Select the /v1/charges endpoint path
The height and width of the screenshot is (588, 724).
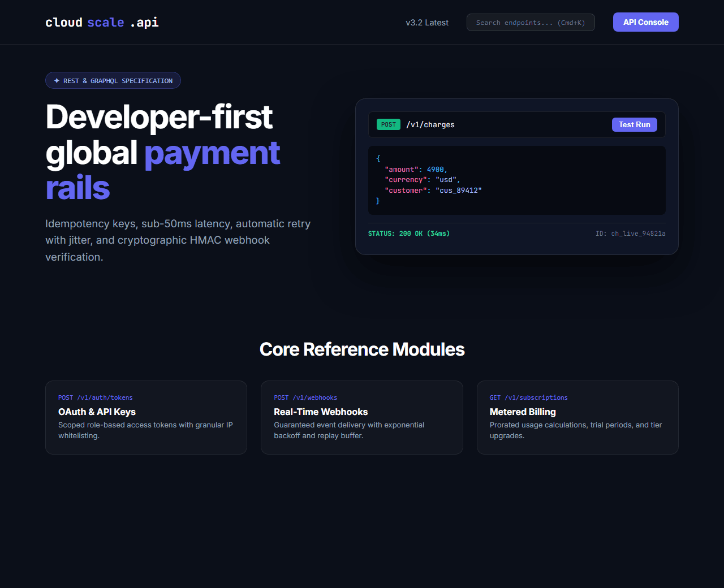tap(430, 125)
